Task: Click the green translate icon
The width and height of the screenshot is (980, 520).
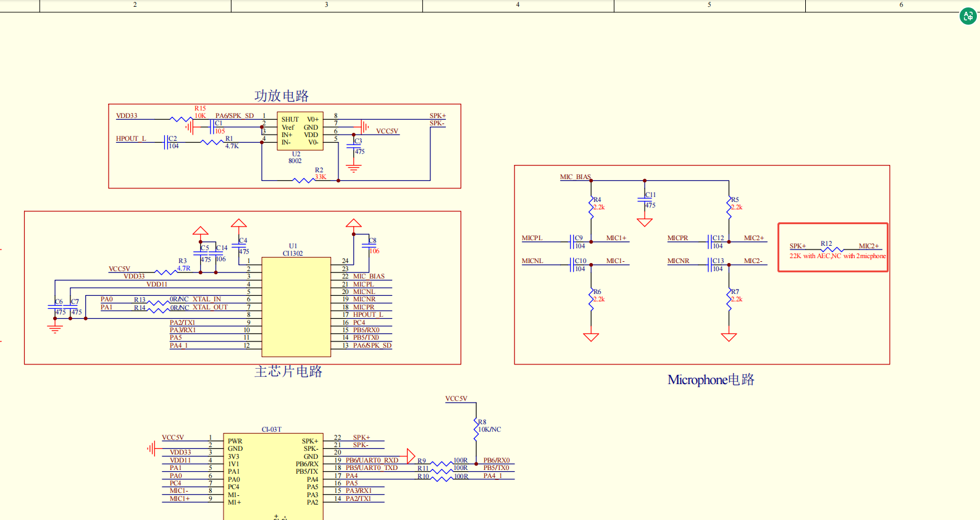Action: tap(968, 16)
